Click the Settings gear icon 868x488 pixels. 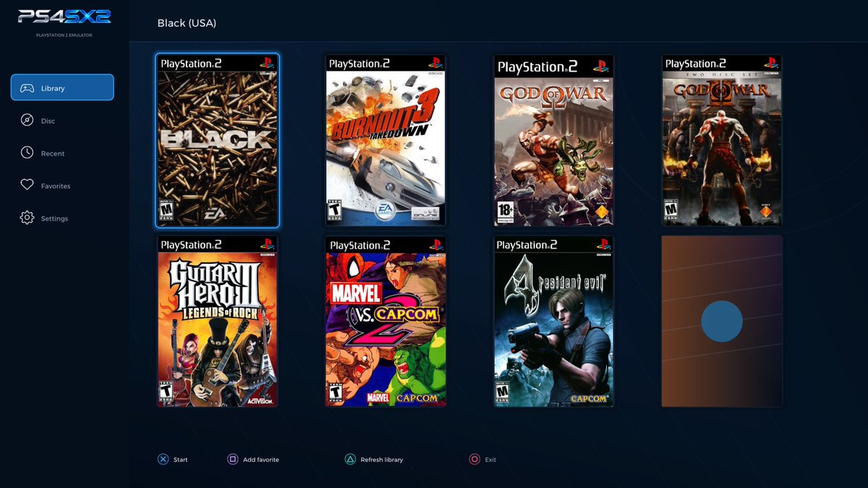point(27,218)
